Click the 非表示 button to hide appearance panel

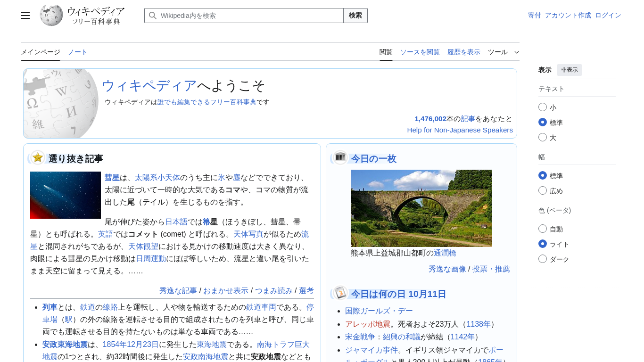click(x=570, y=70)
